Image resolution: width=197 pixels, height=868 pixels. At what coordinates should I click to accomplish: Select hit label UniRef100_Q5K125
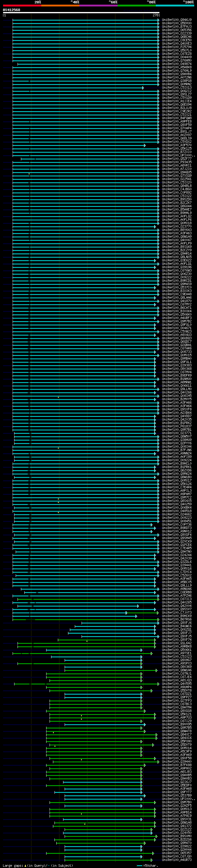point(177,149)
